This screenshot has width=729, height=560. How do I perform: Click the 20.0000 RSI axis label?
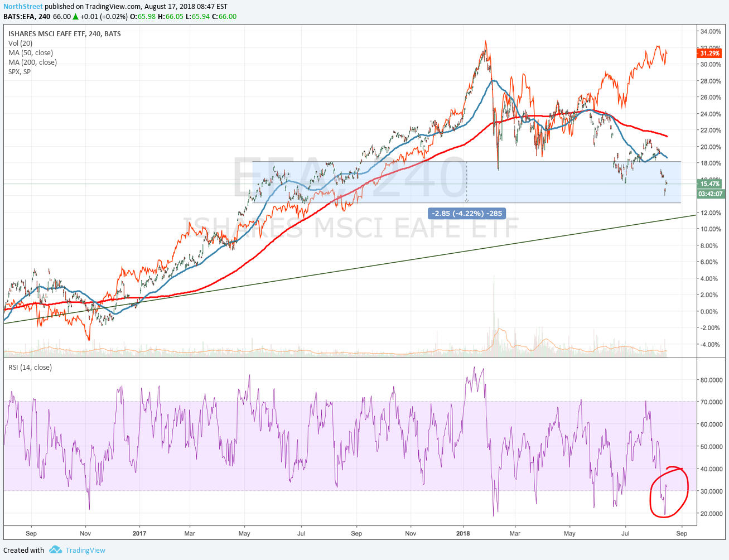tap(711, 513)
